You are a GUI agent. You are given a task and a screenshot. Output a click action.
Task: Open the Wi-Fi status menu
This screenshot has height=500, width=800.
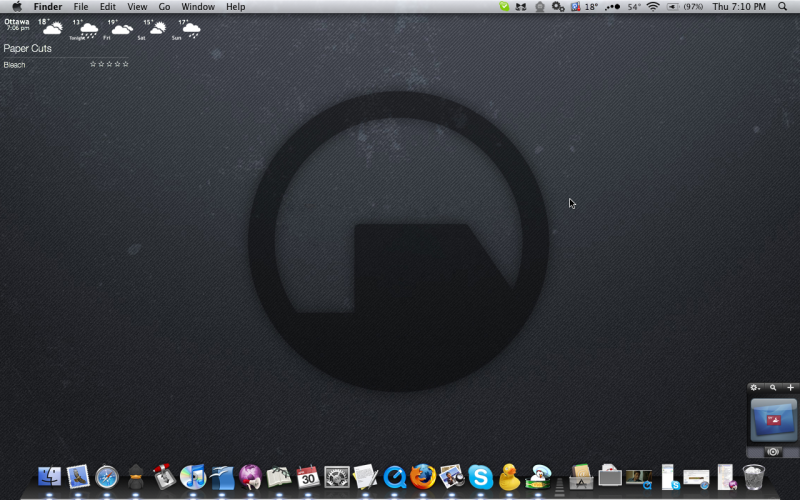[653, 7]
